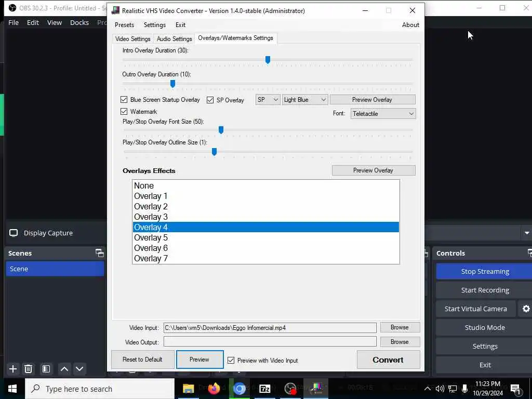Viewport: 532px width, 399px height.
Task: Open Chrome browser from taskbar
Action: [x=239, y=389]
